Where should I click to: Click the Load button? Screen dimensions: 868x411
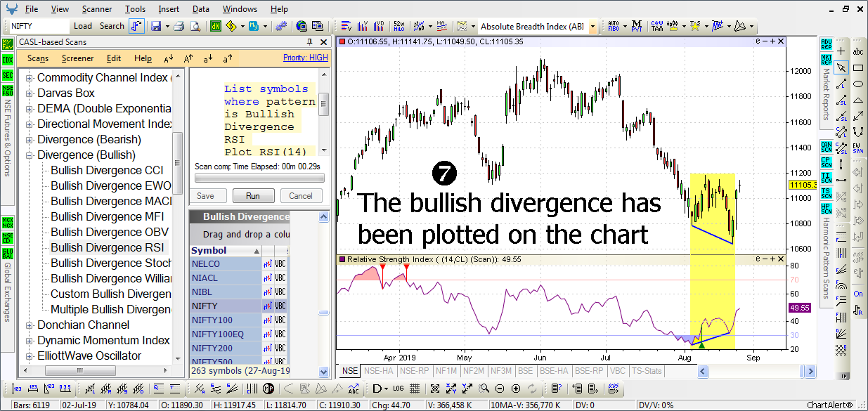pyautogui.click(x=83, y=26)
